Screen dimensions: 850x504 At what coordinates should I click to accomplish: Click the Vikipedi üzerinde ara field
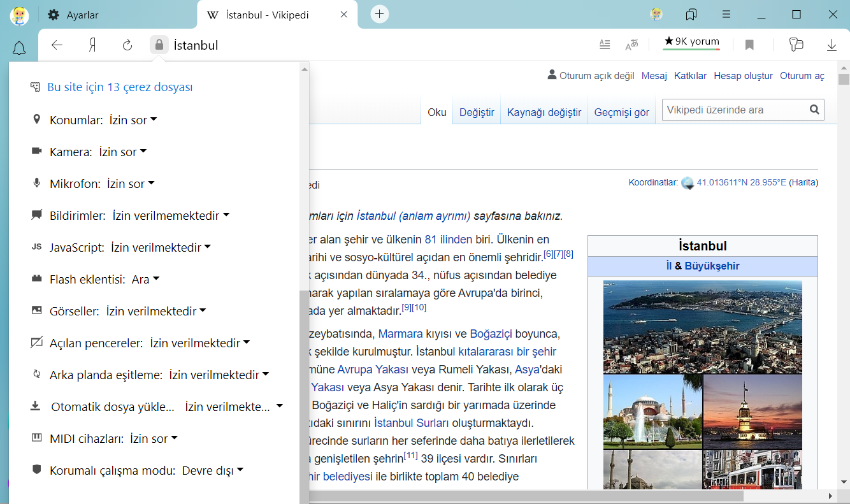coord(735,110)
